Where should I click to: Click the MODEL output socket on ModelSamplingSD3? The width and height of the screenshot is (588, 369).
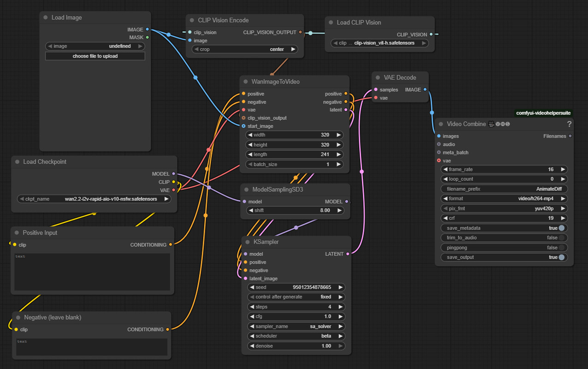pos(347,202)
